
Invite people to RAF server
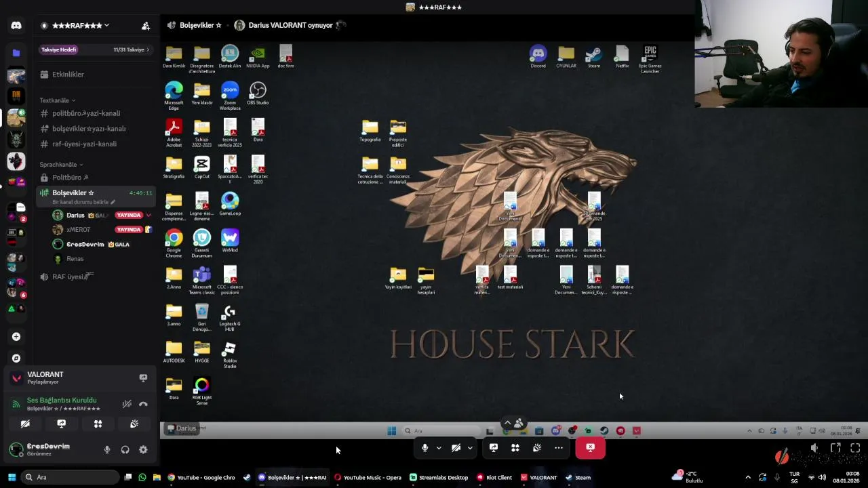click(145, 26)
